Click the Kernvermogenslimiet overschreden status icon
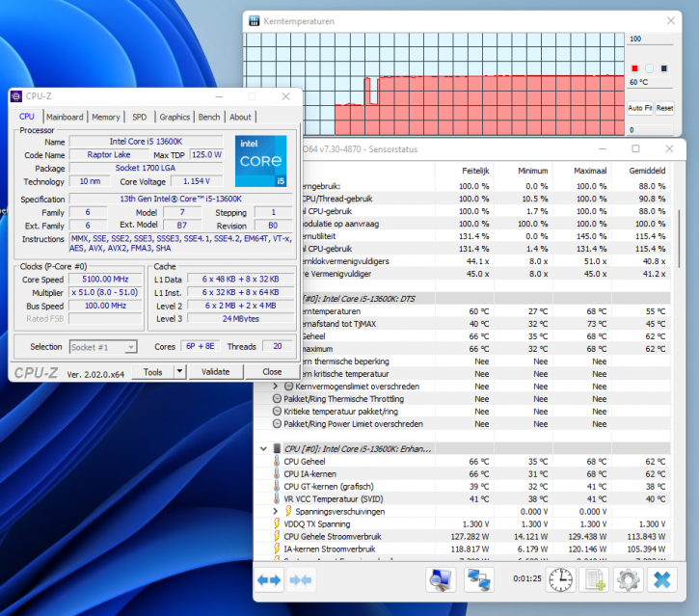Viewport: 699px width, 616px height. coord(289,387)
